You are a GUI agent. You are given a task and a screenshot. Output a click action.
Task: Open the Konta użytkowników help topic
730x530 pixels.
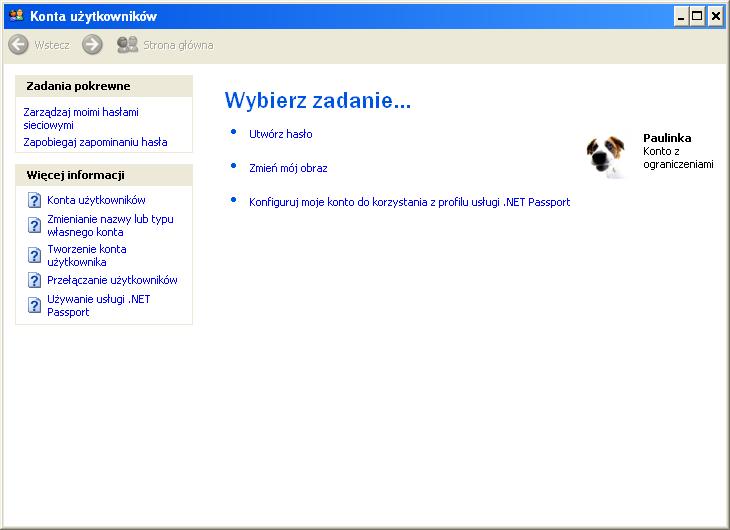click(96, 200)
